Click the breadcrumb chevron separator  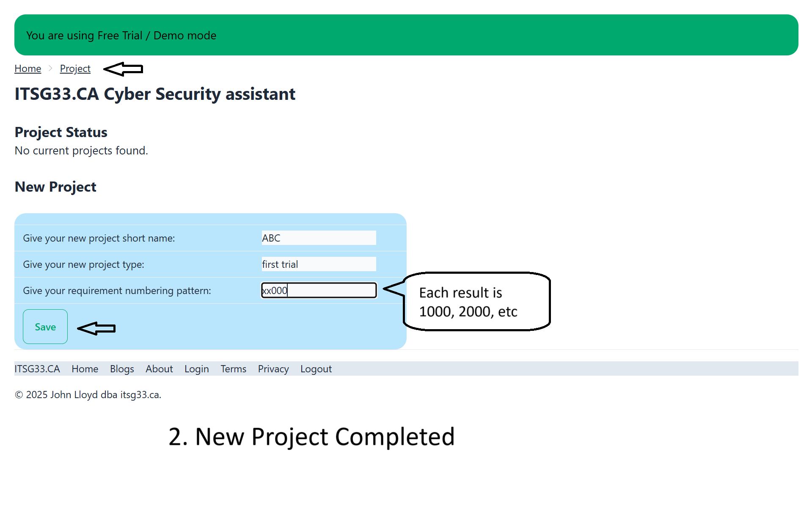(x=50, y=68)
